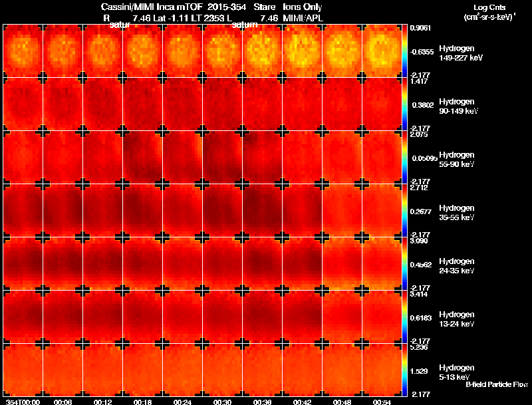Click the title text 'Cassini/MIMI Inca mTOF'
The image size is (532, 405).
pos(152,7)
